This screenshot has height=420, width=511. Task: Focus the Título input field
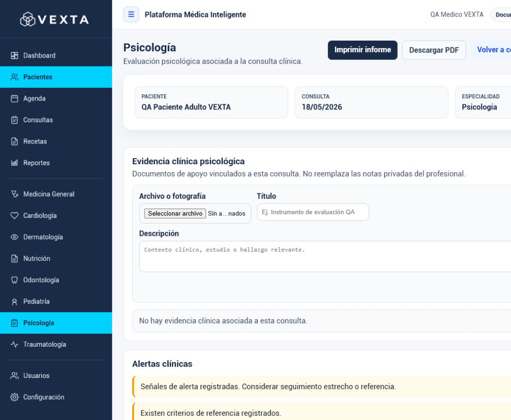pos(313,212)
